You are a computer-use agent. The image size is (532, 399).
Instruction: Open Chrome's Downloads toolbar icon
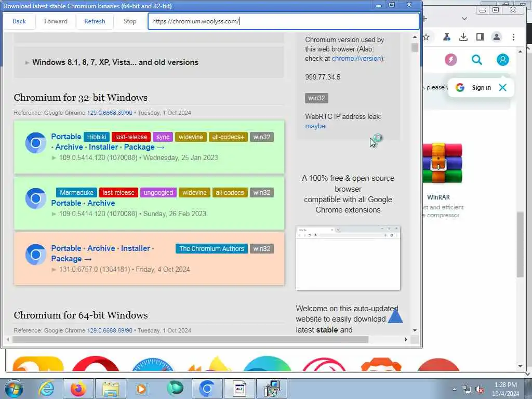[x=463, y=37]
